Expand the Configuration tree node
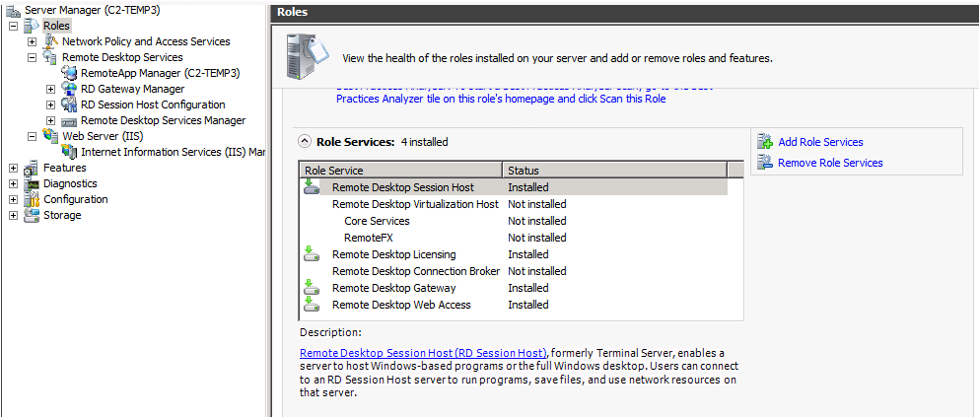Viewport: 980px width, 418px height. tap(14, 199)
